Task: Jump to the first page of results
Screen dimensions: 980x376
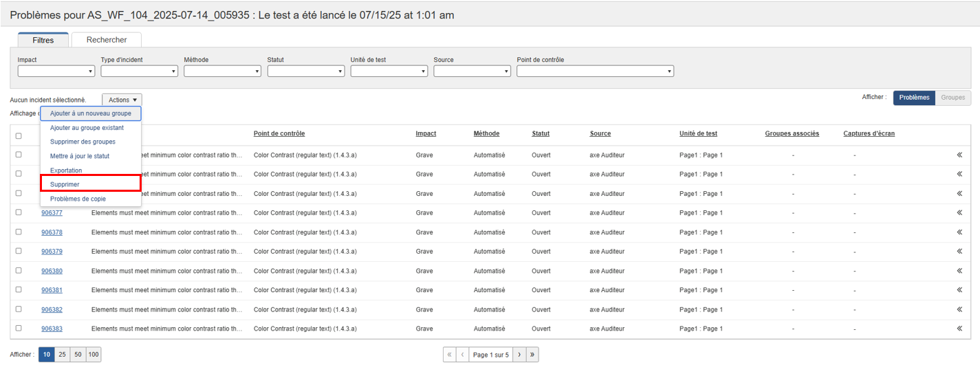Action: [x=450, y=355]
